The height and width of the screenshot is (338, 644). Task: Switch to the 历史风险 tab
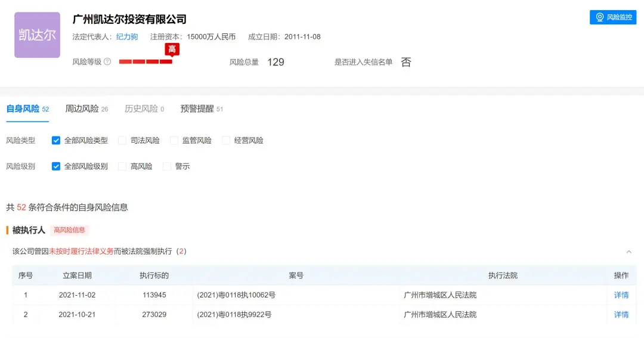[144, 109]
